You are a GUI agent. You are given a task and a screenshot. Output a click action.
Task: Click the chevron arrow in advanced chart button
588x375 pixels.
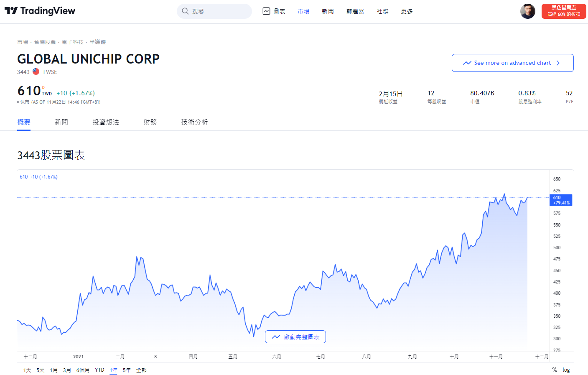(x=558, y=63)
